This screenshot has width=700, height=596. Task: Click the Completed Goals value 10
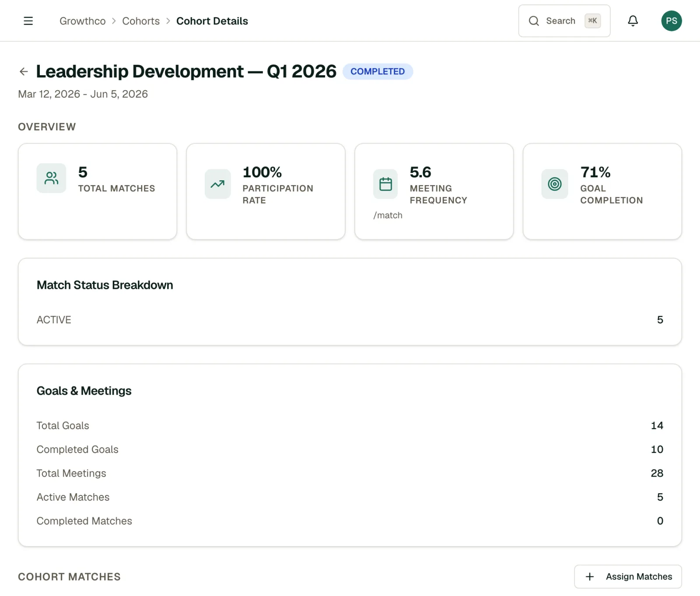657,449
